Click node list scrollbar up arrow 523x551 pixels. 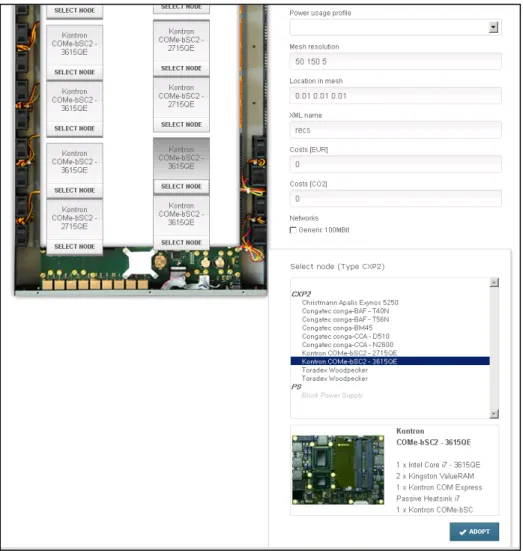[494, 283]
